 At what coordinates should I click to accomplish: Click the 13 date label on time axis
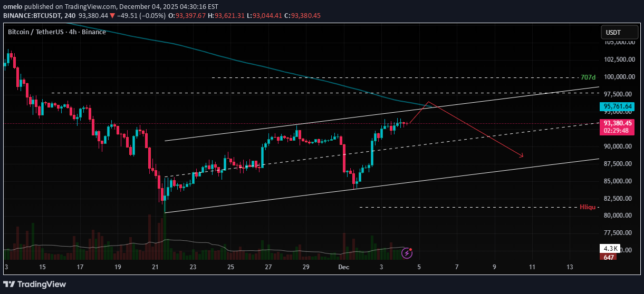pyautogui.click(x=570, y=267)
